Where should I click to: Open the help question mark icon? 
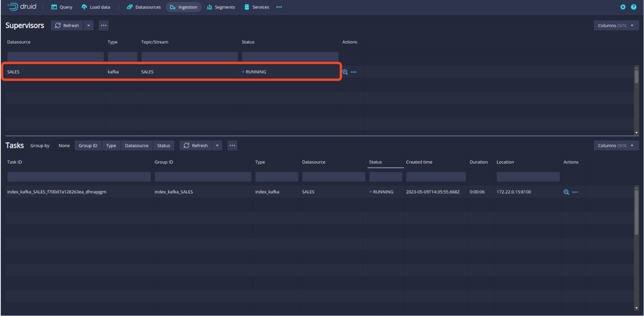click(634, 7)
